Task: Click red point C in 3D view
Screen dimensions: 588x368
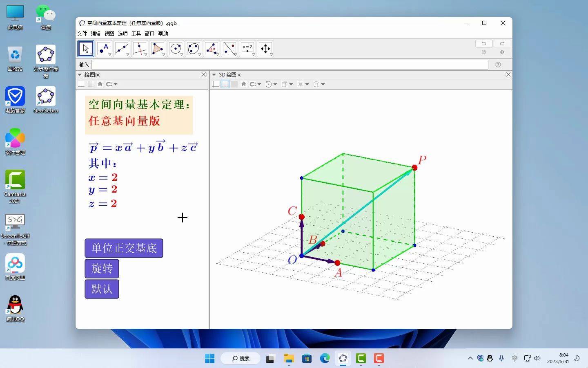Action: click(x=302, y=217)
